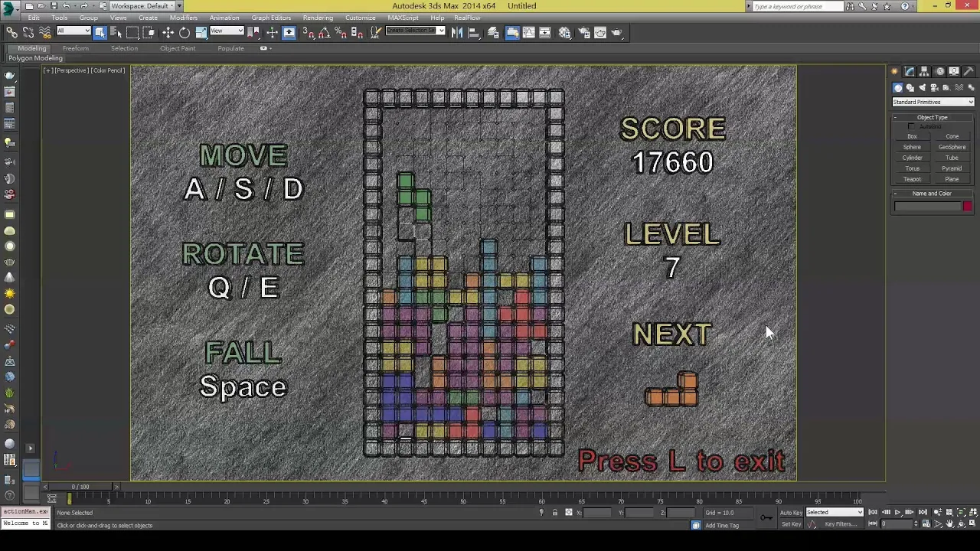Image resolution: width=980 pixels, height=551 pixels.
Task: Toggle Set Key animation mode
Action: pyautogui.click(x=792, y=524)
